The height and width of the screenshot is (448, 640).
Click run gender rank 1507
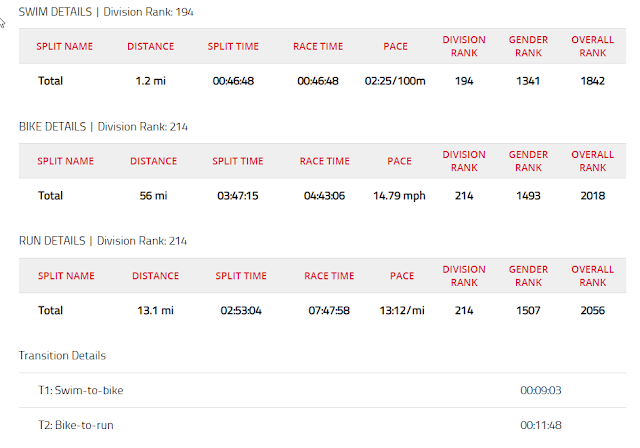tap(528, 310)
